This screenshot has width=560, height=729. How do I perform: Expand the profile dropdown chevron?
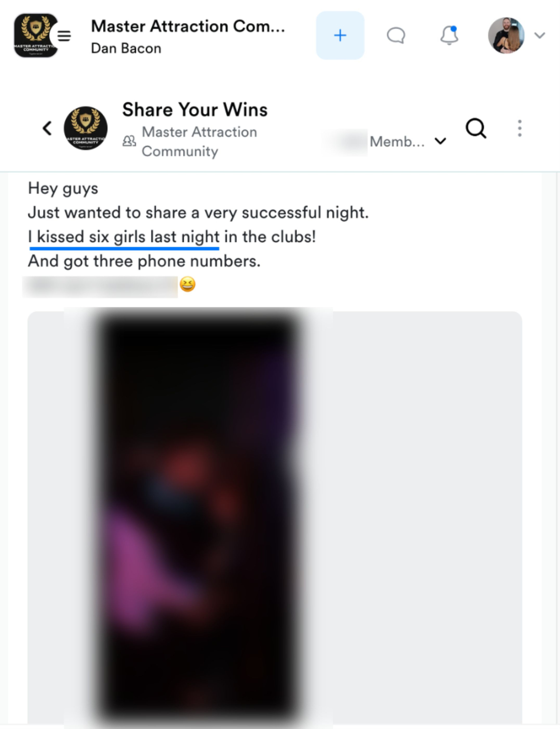point(540,35)
